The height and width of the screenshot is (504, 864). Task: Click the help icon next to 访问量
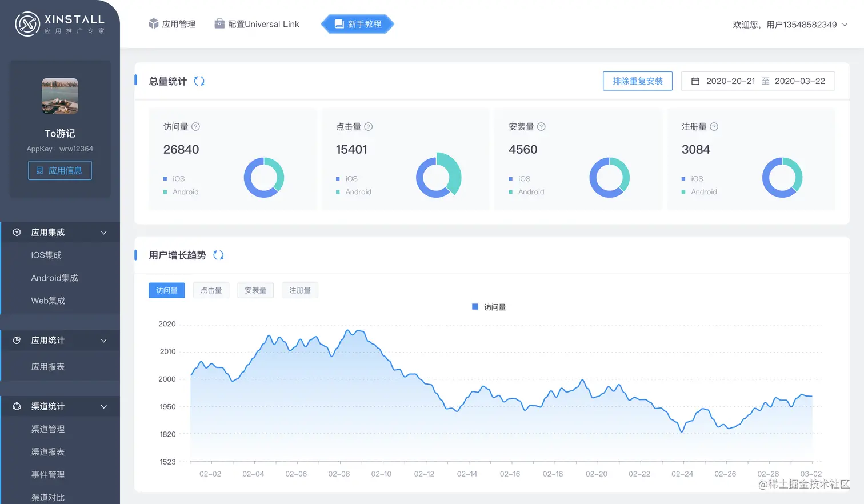pyautogui.click(x=195, y=127)
